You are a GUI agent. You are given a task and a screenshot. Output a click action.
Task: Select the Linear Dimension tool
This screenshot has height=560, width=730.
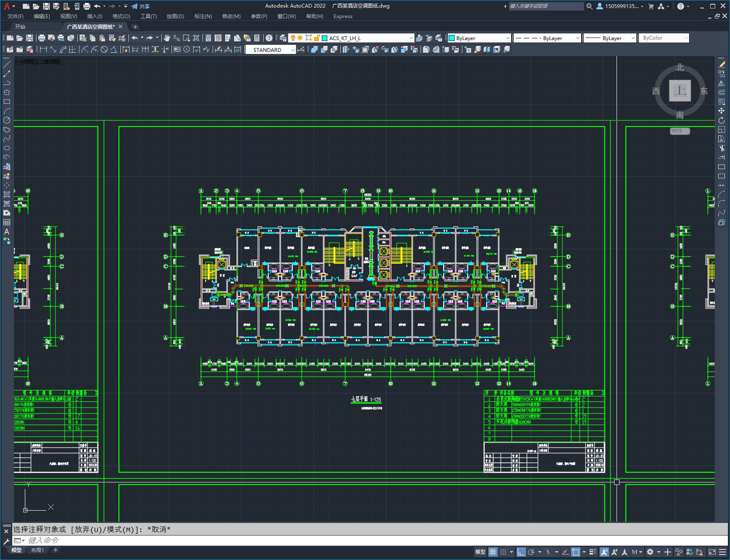coord(43,50)
